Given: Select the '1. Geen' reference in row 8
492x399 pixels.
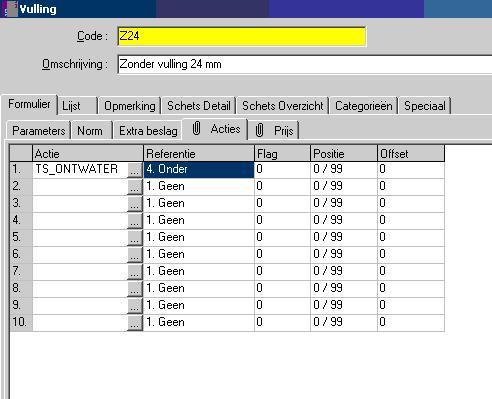Looking at the screenshot, I should (x=199, y=289).
